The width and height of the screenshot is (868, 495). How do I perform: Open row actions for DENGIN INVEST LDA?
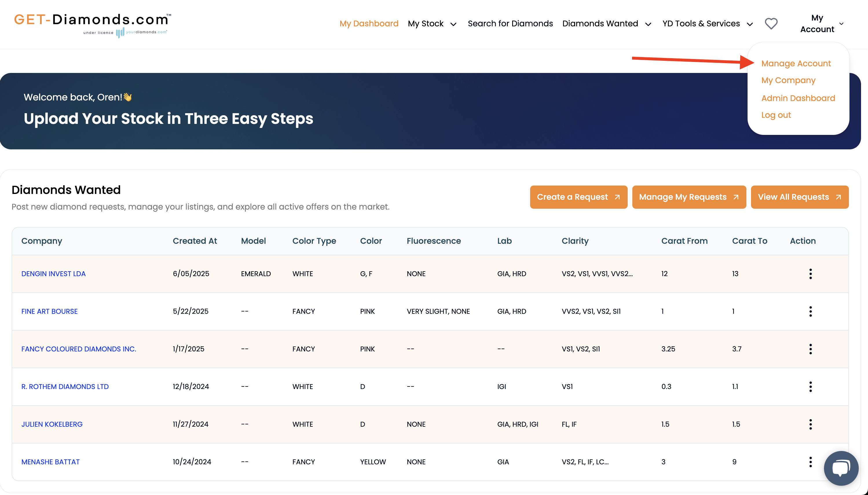(811, 274)
